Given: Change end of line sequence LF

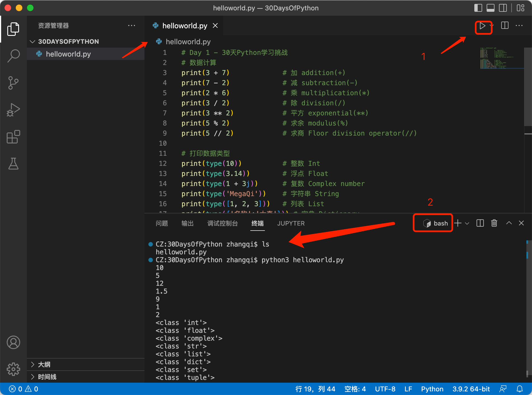Looking at the screenshot, I should (408, 389).
